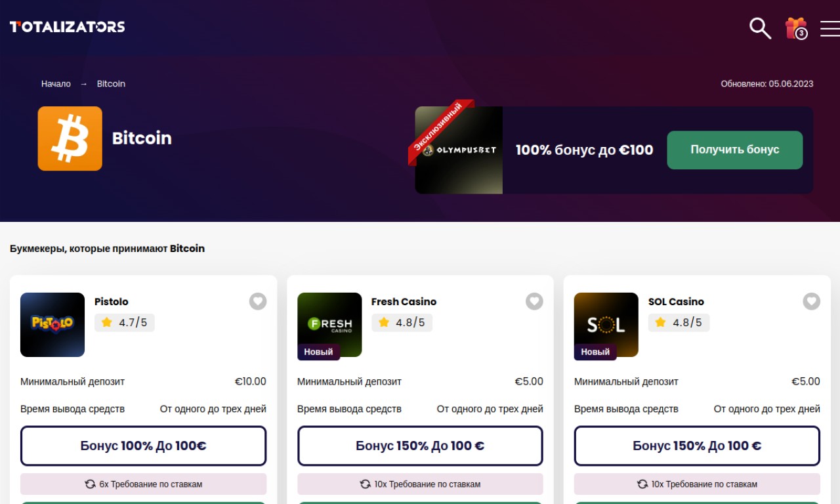
Task: Click the Pistolo 4.7/5 rating text
Action: tap(133, 323)
